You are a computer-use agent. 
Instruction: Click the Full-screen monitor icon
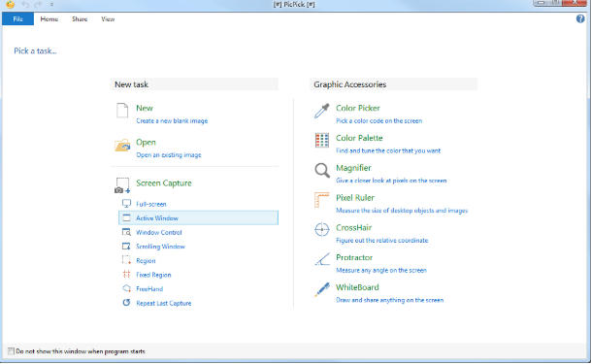[x=126, y=204]
